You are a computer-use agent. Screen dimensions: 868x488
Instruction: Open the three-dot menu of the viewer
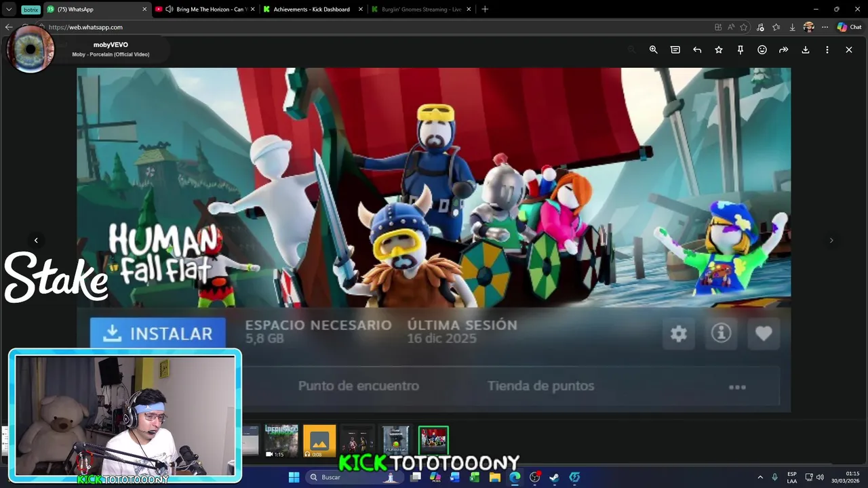827,49
